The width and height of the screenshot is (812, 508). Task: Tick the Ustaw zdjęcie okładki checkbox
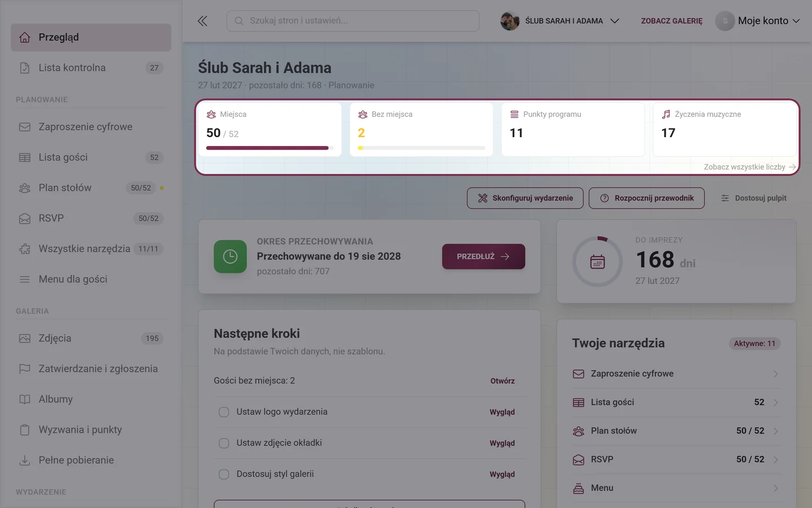[x=224, y=443]
